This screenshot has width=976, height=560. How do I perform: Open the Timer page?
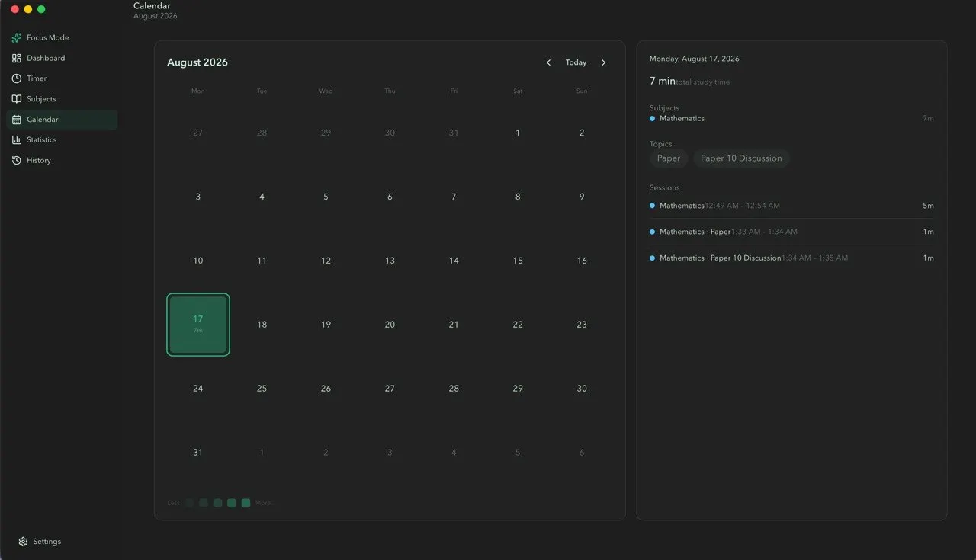[62, 78]
